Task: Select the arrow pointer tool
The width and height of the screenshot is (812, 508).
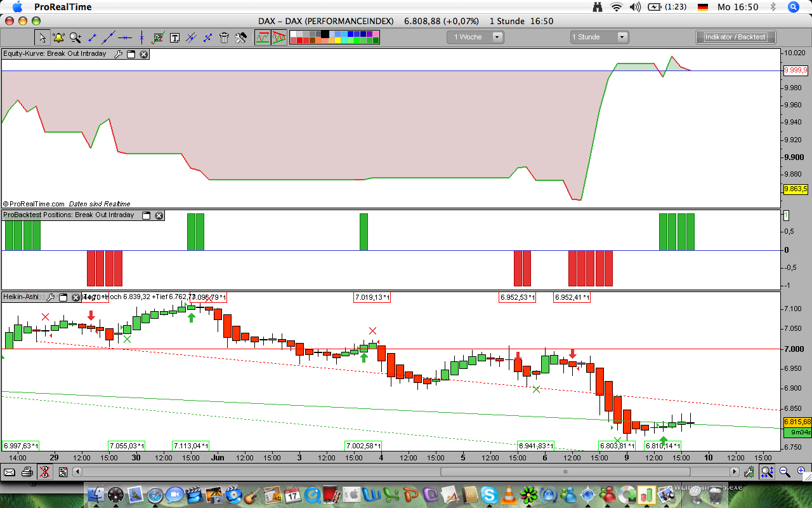Action: [x=42, y=37]
